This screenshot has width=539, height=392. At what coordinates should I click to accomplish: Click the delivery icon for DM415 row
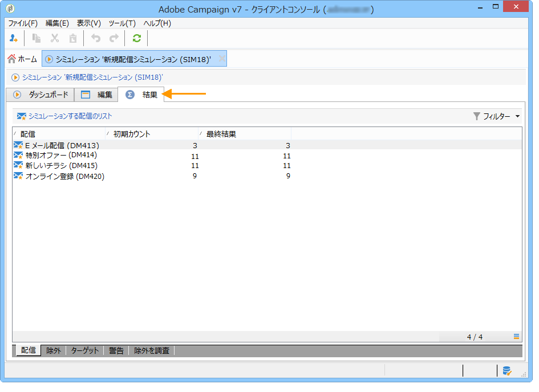[18, 165]
